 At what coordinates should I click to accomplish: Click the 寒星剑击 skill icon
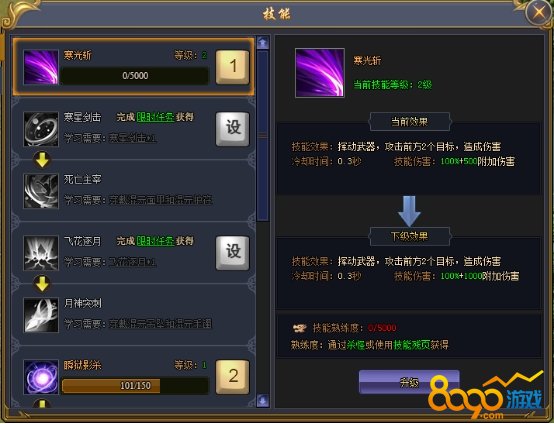click(41, 129)
